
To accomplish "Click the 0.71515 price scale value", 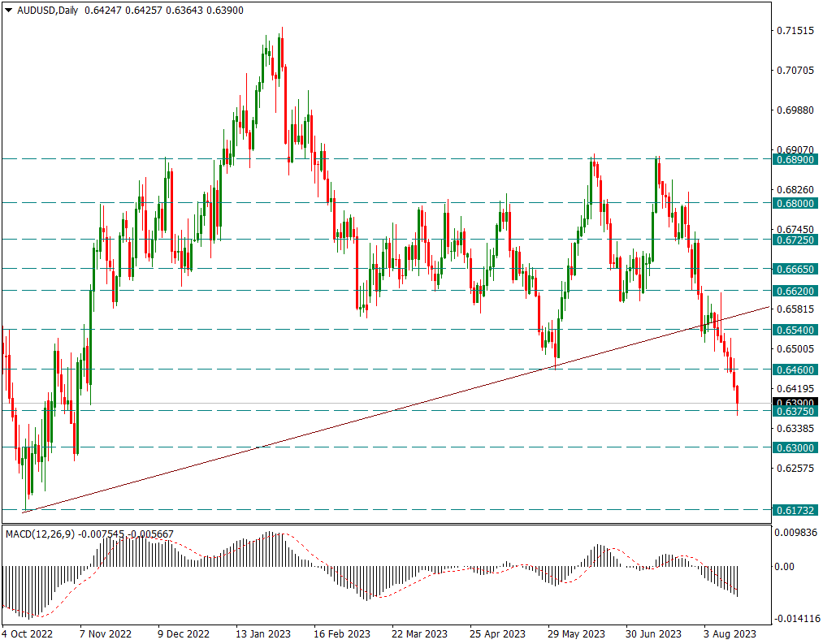I will coord(795,31).
